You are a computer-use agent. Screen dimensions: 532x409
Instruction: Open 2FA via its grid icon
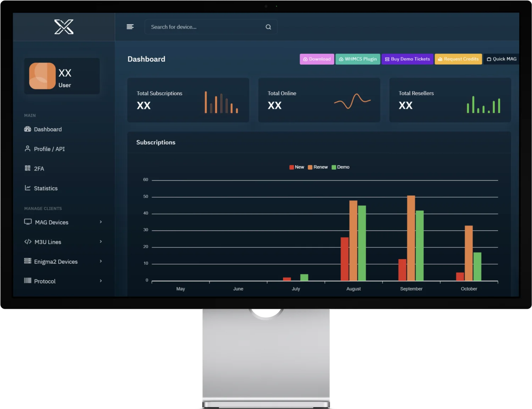coord(28,168)
